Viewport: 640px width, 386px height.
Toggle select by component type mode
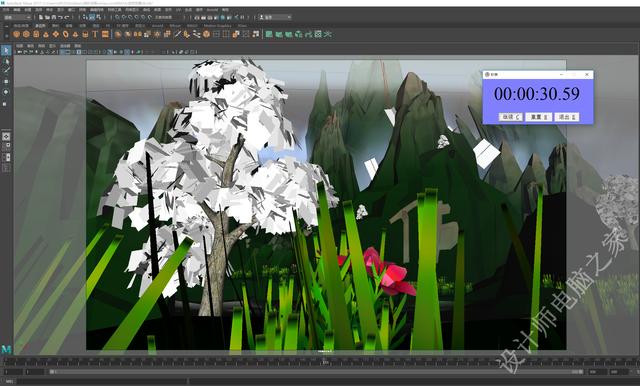(99, 17)
